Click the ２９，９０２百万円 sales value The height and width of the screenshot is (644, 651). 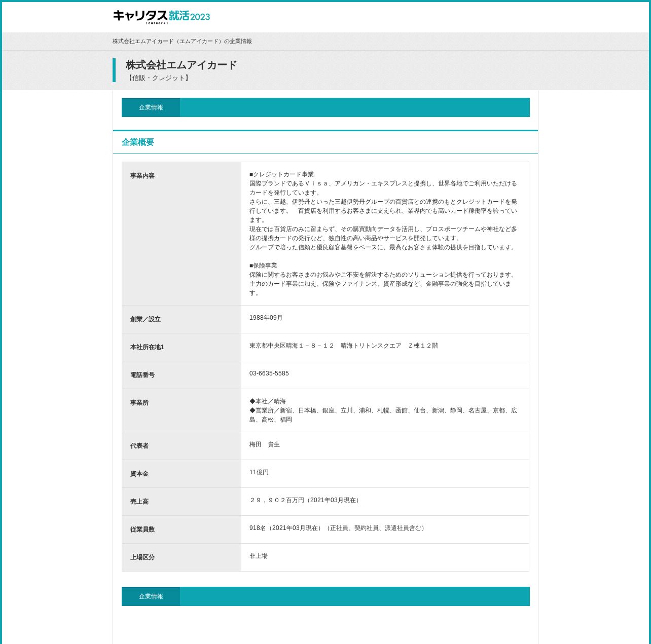pyautogui.click(x=305, y=500)
